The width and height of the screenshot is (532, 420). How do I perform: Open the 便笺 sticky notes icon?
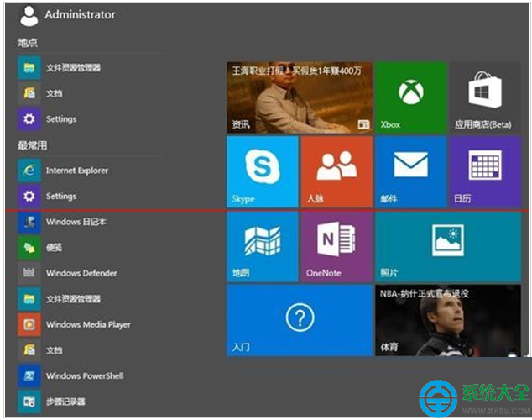coord(29,248)
